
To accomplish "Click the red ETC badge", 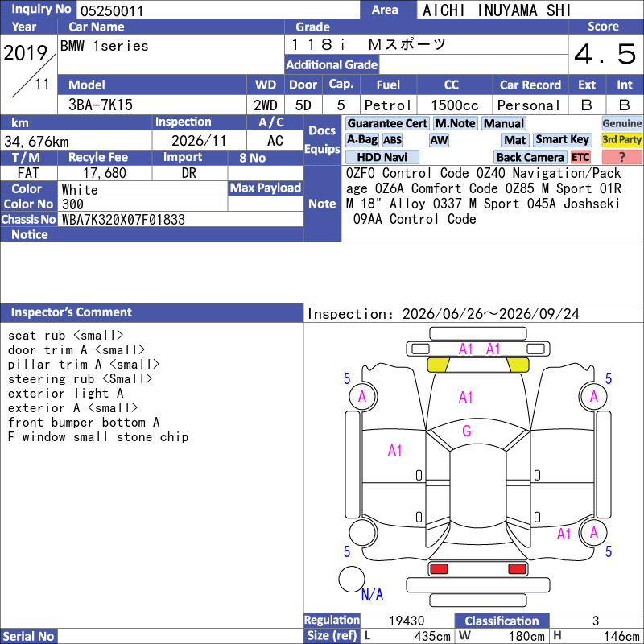I will tap(580, 157).
